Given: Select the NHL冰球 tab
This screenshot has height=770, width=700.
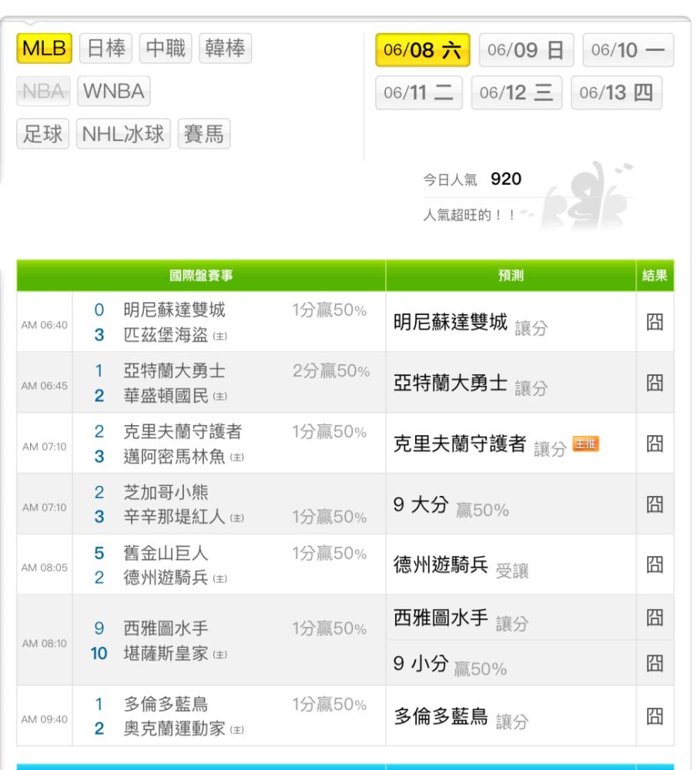Looking at the screenshot, I should click(123, 133).
